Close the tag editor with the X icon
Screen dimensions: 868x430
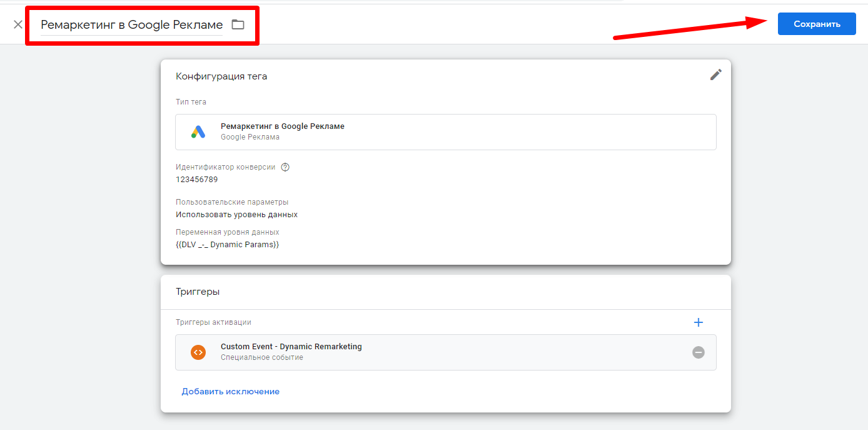[18, 24]
